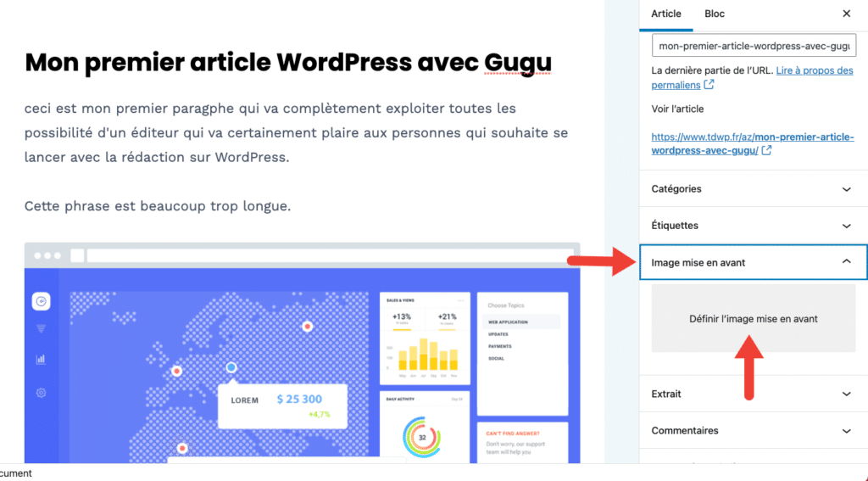This screenshot has height=481, width=868.
Task: Expand the Étiquettes panel chevron
Action: tap(847, 227)
